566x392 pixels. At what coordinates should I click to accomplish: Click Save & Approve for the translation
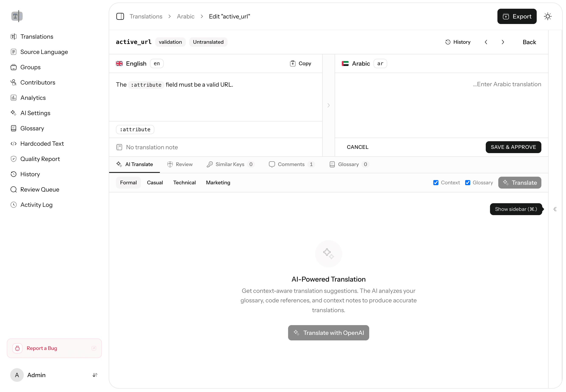click(513, 147)
